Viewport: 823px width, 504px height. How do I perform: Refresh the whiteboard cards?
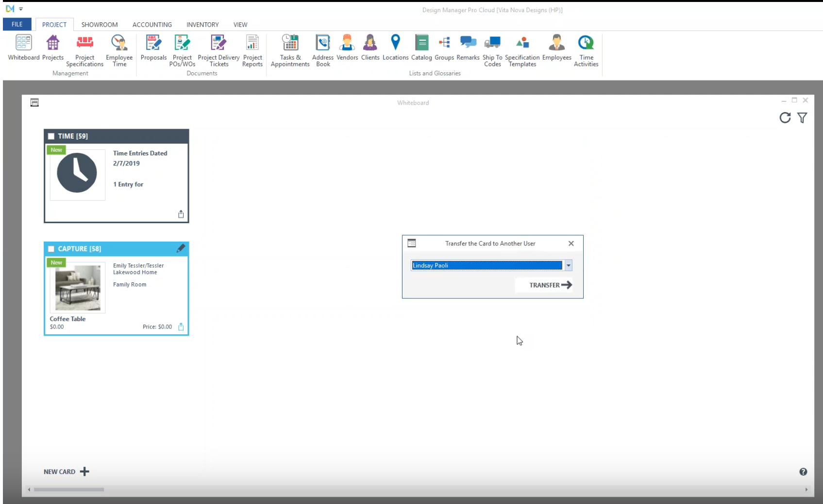[785, 118]
